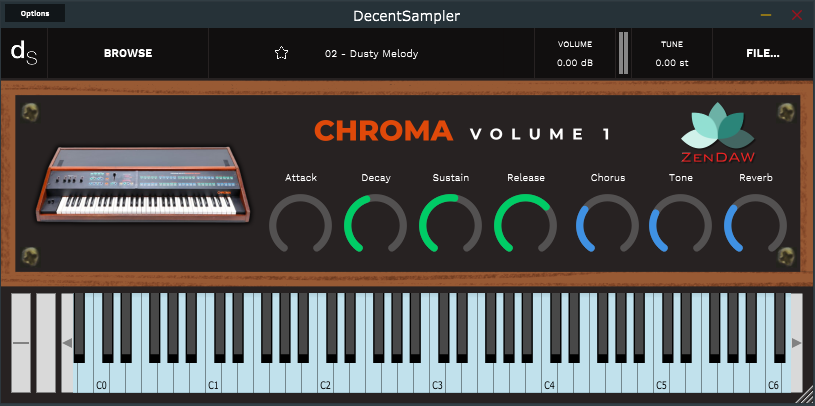Click the TUNE 0.00 st value
This screenshot has height=406, width=815.
[672, 63]
